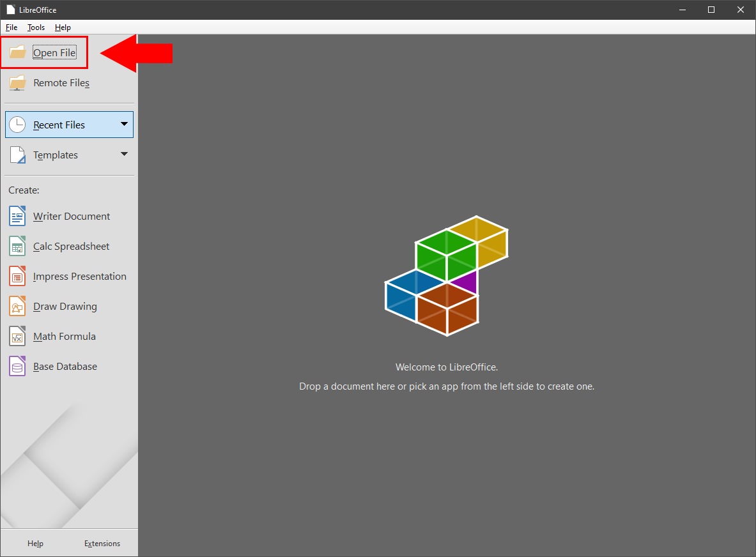Open the Tools menu
This screenshot has height=557, width=756.
pyautogui.click(x=36, y=27)
